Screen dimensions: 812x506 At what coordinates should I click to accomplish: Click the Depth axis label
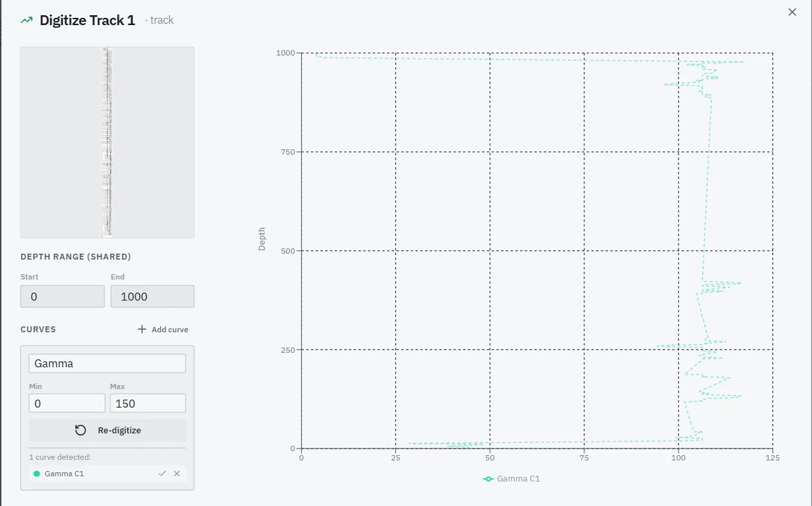262,238
